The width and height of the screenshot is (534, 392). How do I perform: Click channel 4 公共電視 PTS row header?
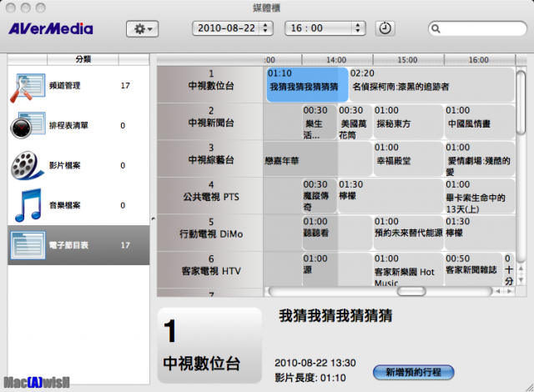click(210, 196)
